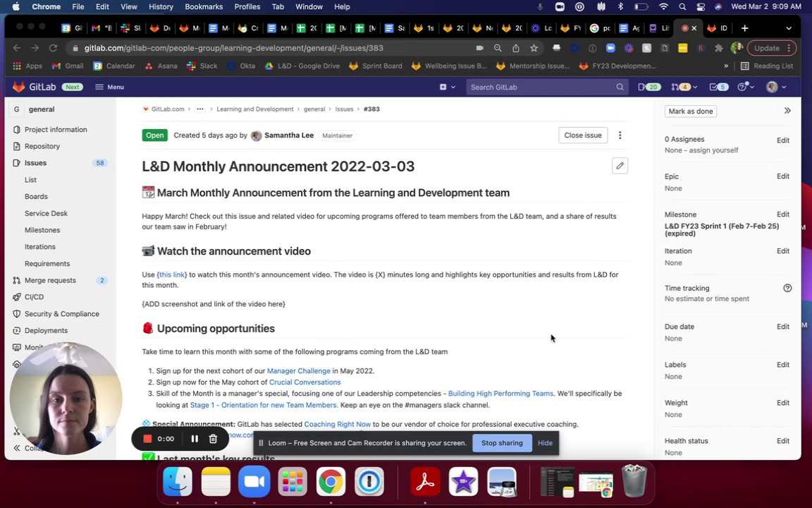
Task: Click Time tracking help icon
Action: coord(787,288)
